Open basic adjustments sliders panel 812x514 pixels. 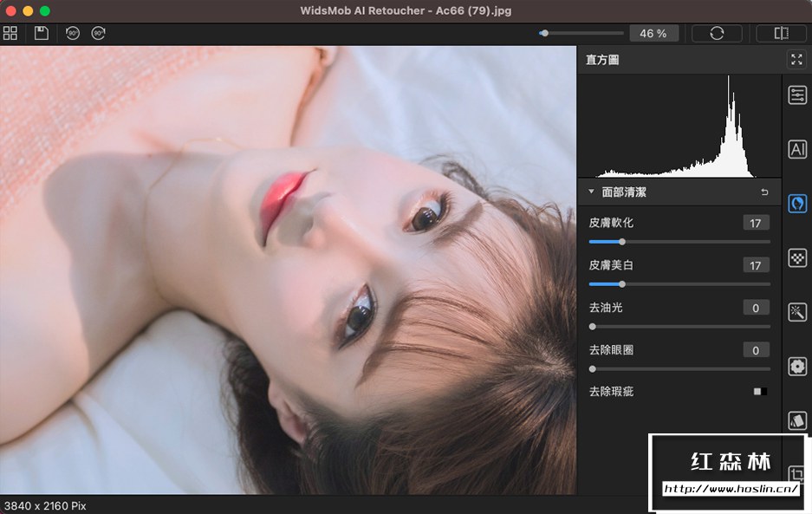(797, 95)
